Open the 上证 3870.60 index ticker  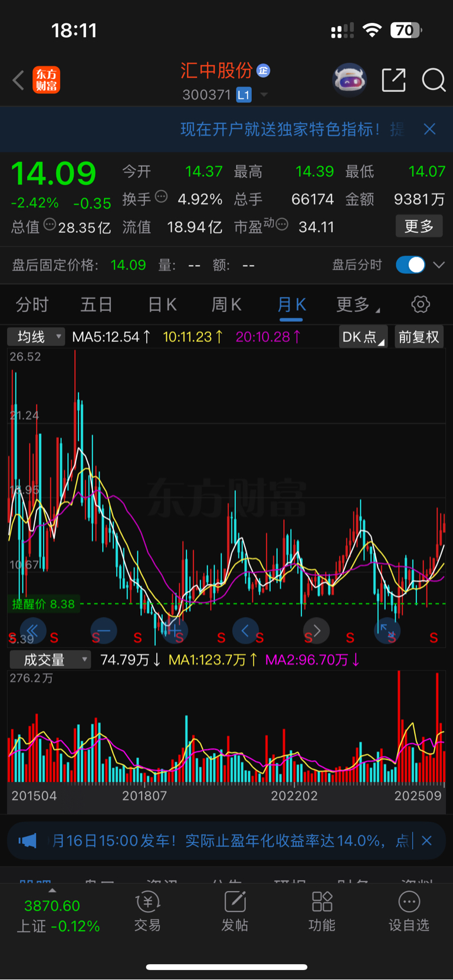58,916
